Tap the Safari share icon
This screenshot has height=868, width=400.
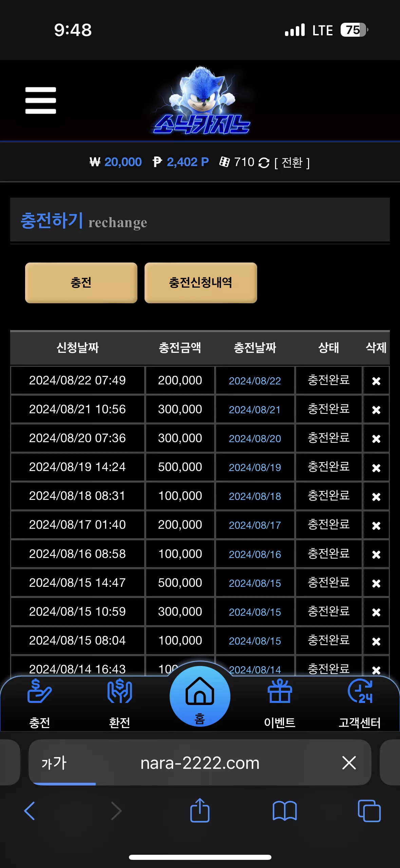point(200,810)
